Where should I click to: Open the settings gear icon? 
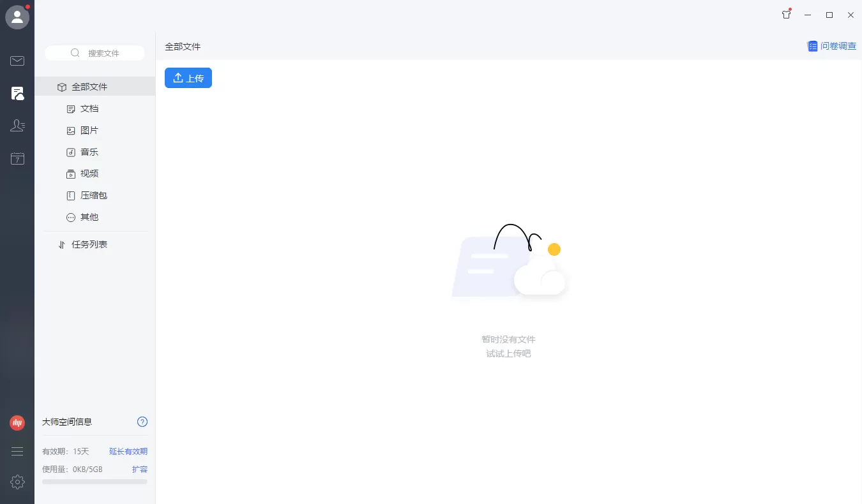click(x=17, y=482)
